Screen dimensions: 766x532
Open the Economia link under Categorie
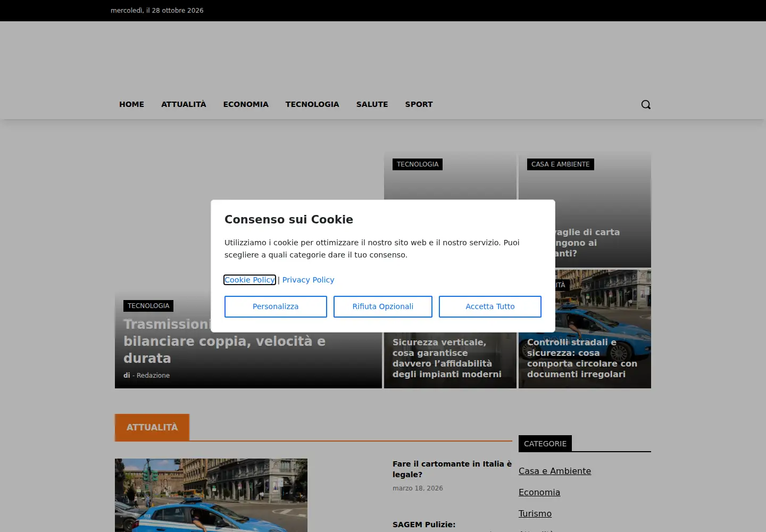click(x=539, y=492)
